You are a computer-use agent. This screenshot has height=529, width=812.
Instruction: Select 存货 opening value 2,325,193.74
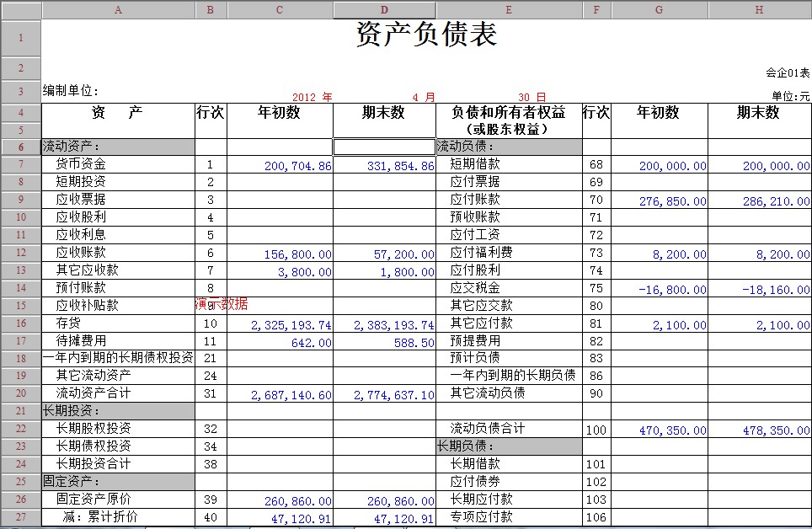[x=291, y=325]
